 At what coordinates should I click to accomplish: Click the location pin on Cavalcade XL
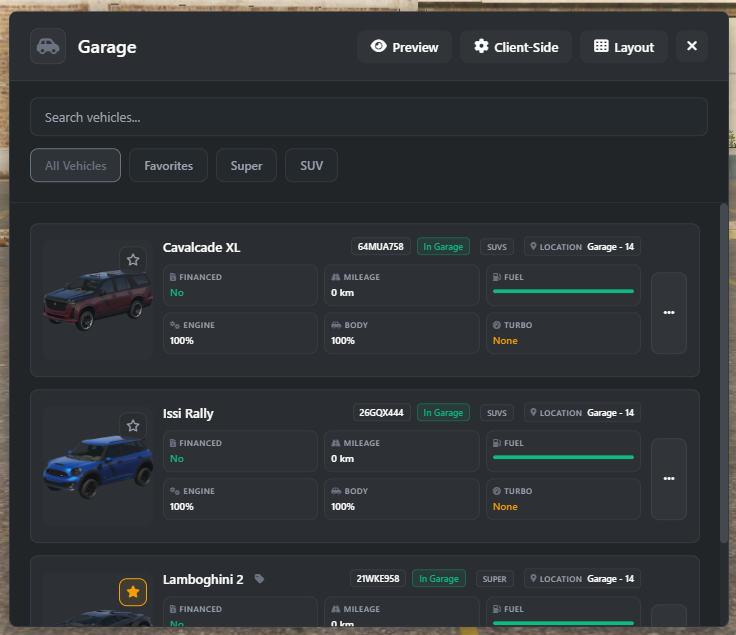pyautogui.click(x=534, y=247)
